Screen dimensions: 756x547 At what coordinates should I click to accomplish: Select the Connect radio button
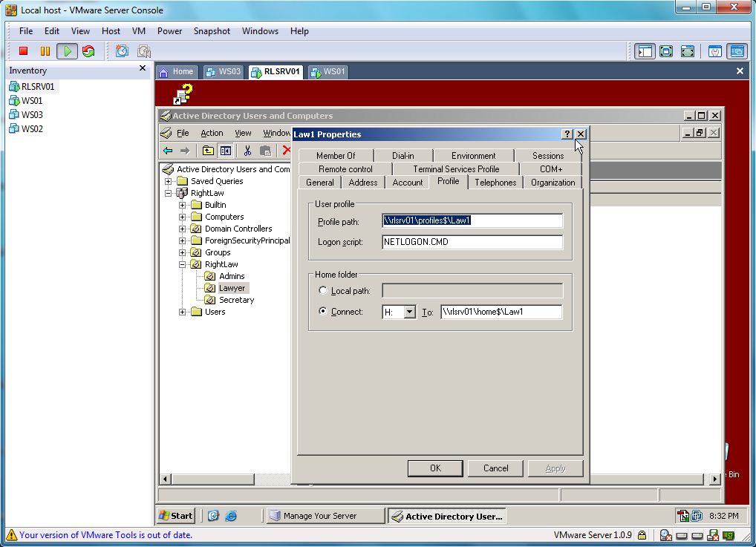coord(323,311)
